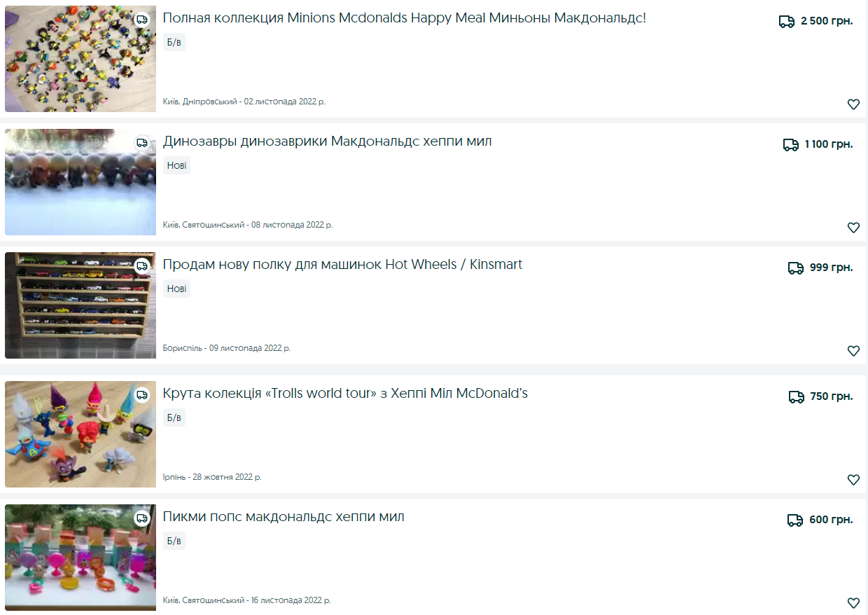Open the Hot Wheels shelf thumbnail
Viewport: 868px width, 615px height.
tap(80, 305)
